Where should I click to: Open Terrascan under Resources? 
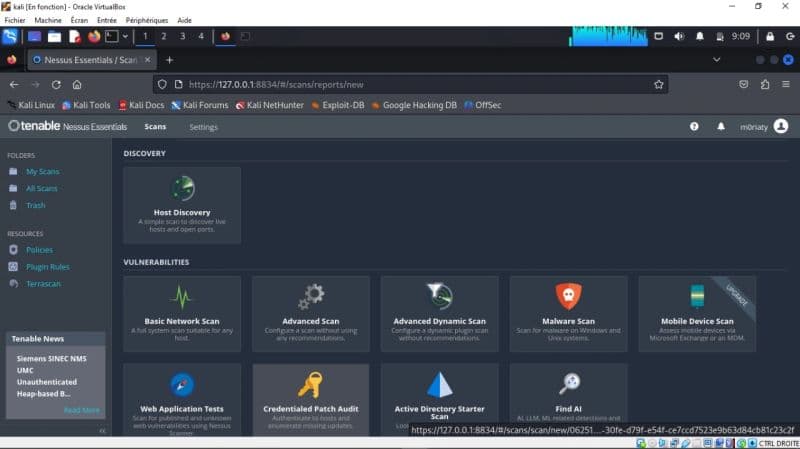pyautogui.click(x=43, y=284)
